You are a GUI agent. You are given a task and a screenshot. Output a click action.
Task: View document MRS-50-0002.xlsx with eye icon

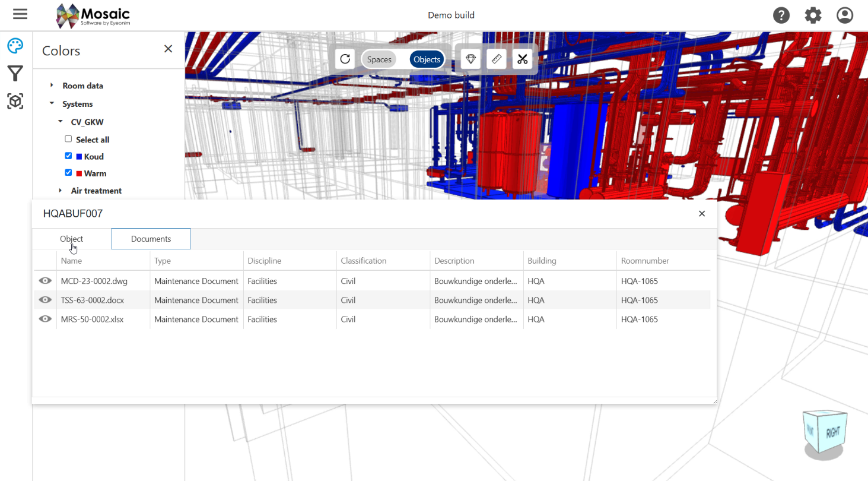(x=45, y=319)
